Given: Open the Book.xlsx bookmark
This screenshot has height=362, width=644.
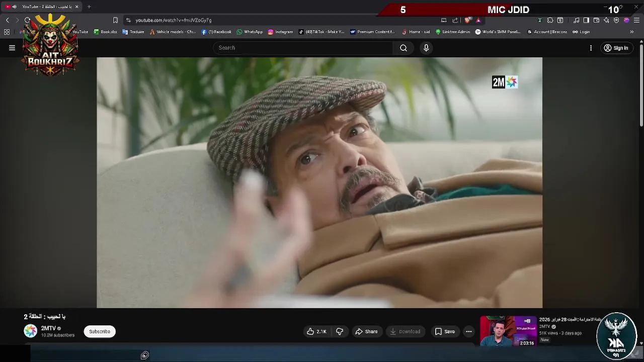Looking at the screenshot, I should pyautogui.click(x=106, y=32).
